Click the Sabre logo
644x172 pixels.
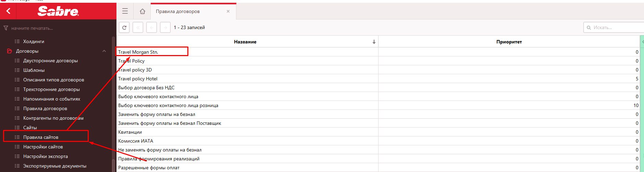(x=58, y=11)
